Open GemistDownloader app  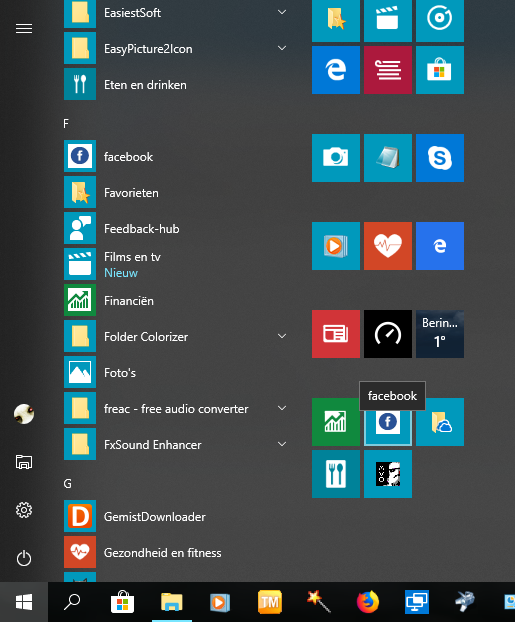click(x=175, y=516)
